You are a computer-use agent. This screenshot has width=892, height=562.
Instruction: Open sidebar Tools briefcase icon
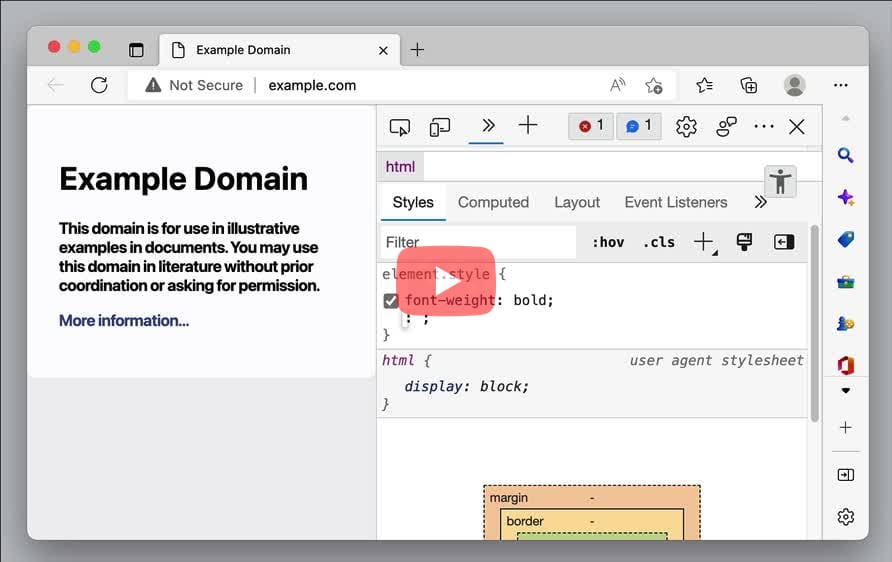tap(846, 282)
